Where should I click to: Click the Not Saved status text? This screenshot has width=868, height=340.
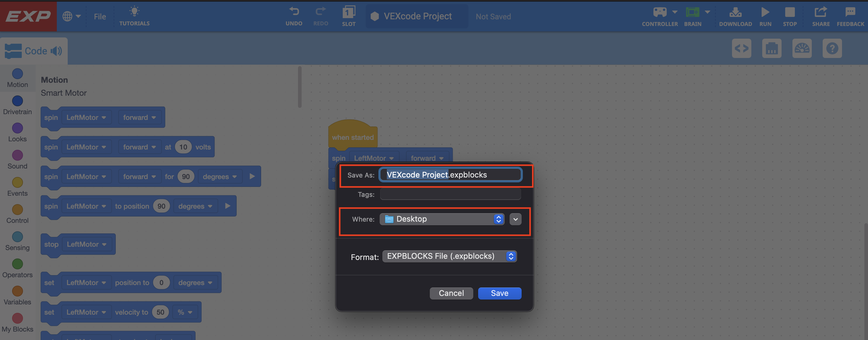coord(493,17)
